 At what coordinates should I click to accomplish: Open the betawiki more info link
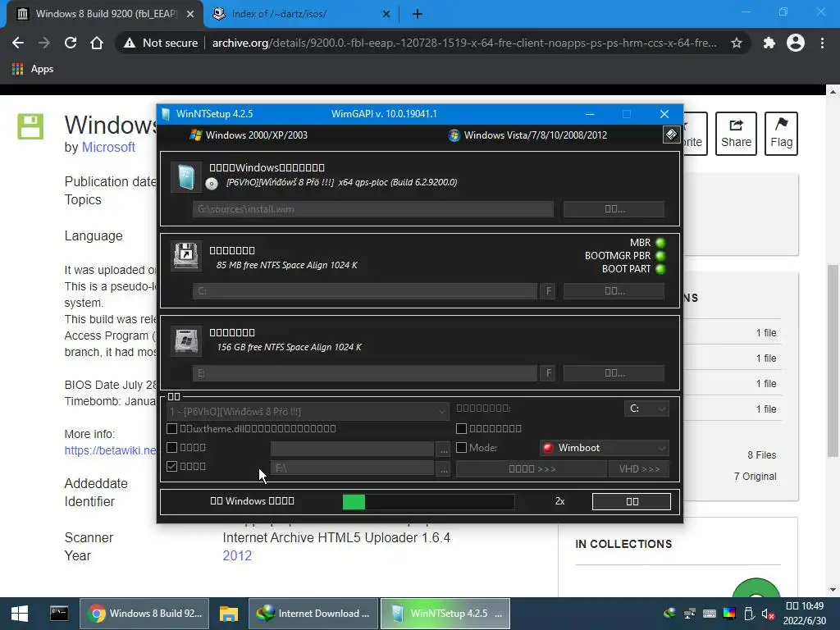pos(111,450)
